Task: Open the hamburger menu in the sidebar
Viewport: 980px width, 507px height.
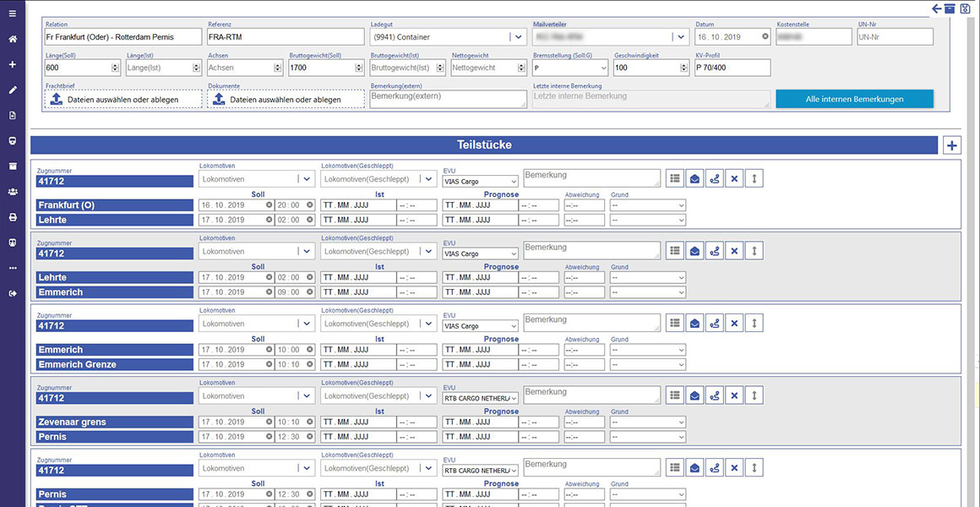Action: (13, 14)
